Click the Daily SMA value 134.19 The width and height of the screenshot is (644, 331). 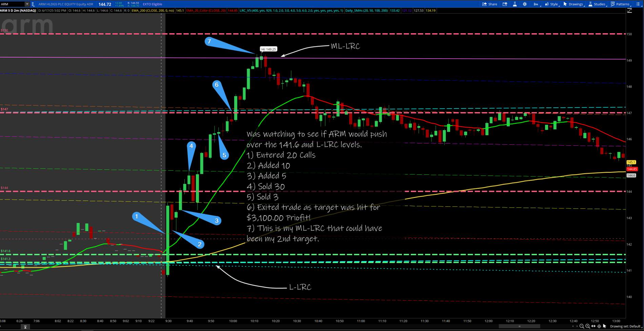431,11
